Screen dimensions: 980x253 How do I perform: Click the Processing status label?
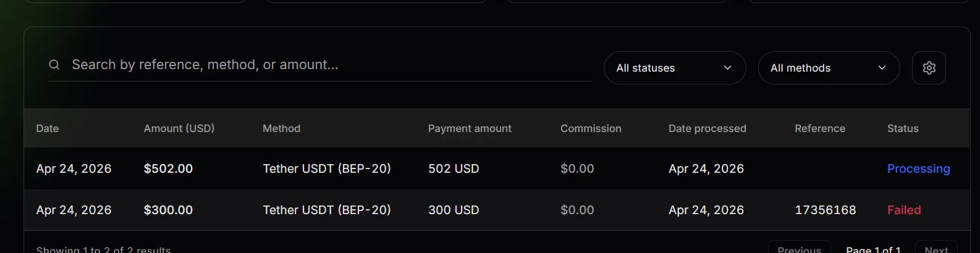pyautogui.click(x=918, y=168)
